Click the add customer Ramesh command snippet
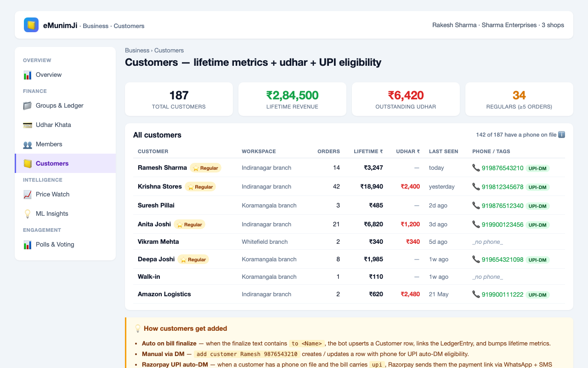Image resolution: width=588 pixels, height=368 pixels. coord(247,354)
